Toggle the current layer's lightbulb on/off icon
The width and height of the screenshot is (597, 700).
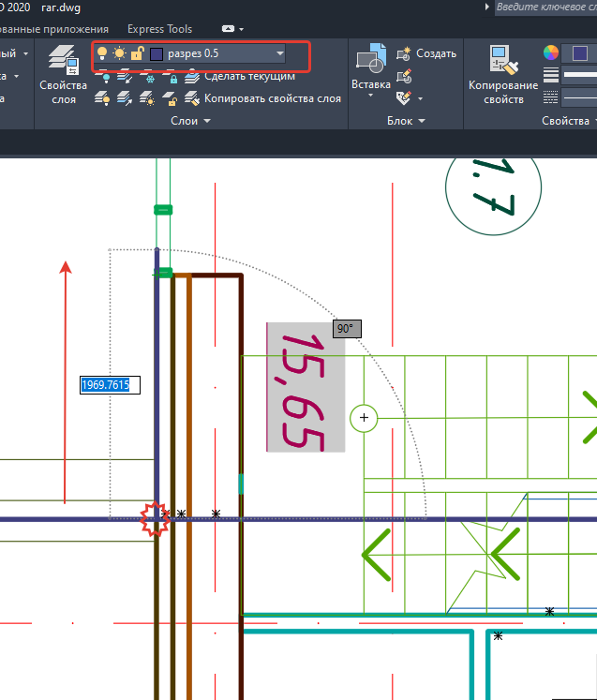pos(102,53)
